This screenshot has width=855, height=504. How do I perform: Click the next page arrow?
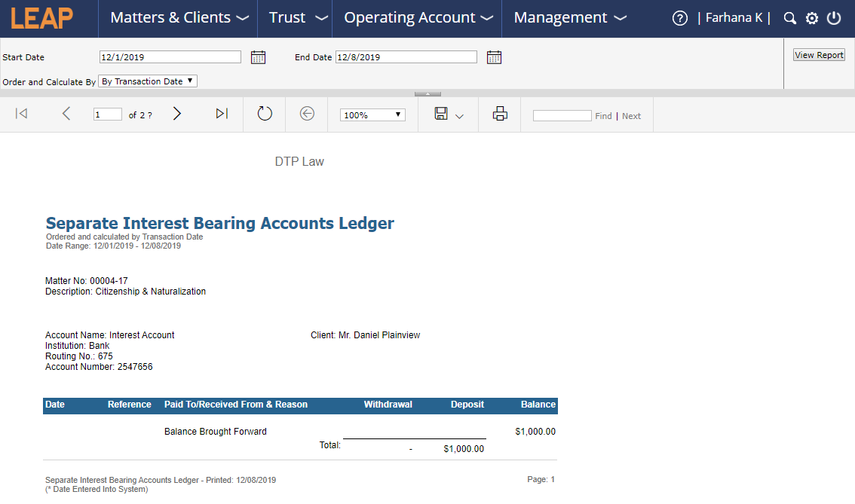coord(176,113)
